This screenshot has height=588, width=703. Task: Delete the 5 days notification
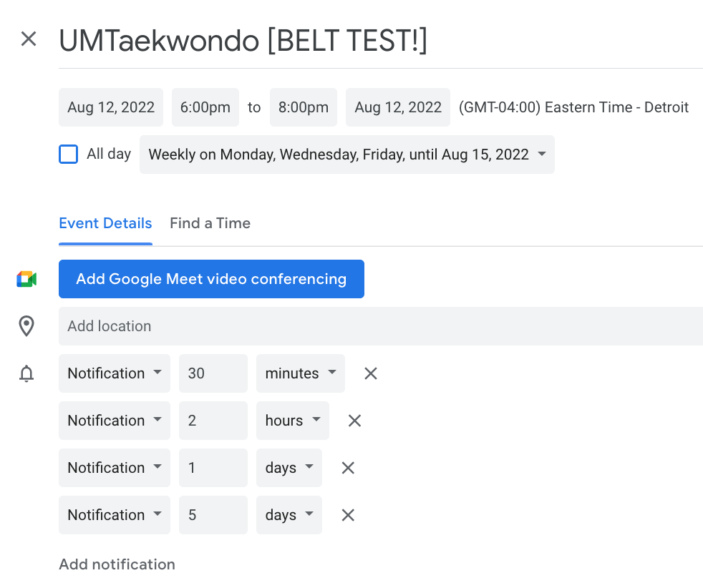click(x=348, y=515)
